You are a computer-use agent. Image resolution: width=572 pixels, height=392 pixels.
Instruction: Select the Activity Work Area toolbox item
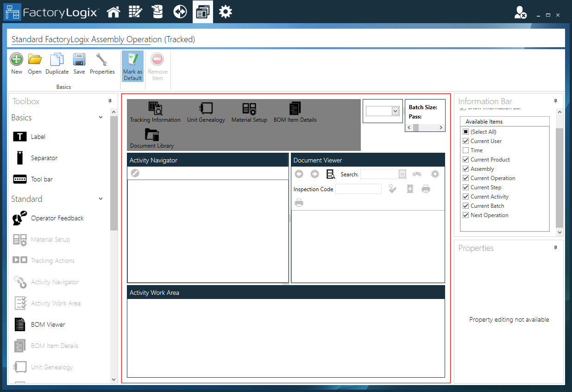point(46,303)
